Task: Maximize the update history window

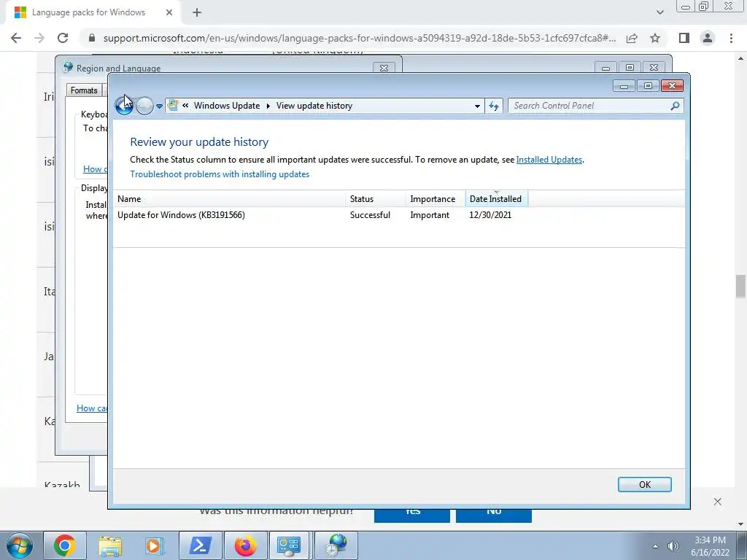Action: (x=648, y=86)
